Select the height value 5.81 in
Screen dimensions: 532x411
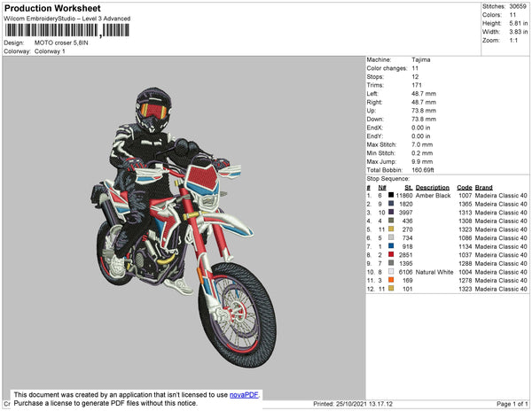(519, 23)
